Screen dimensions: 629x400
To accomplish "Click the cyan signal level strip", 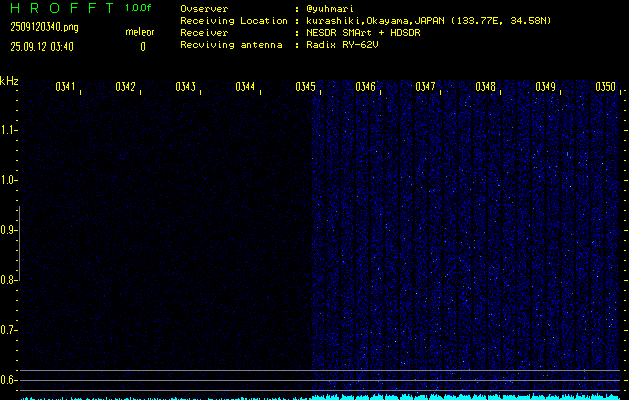I will click(x=321, y=397).
